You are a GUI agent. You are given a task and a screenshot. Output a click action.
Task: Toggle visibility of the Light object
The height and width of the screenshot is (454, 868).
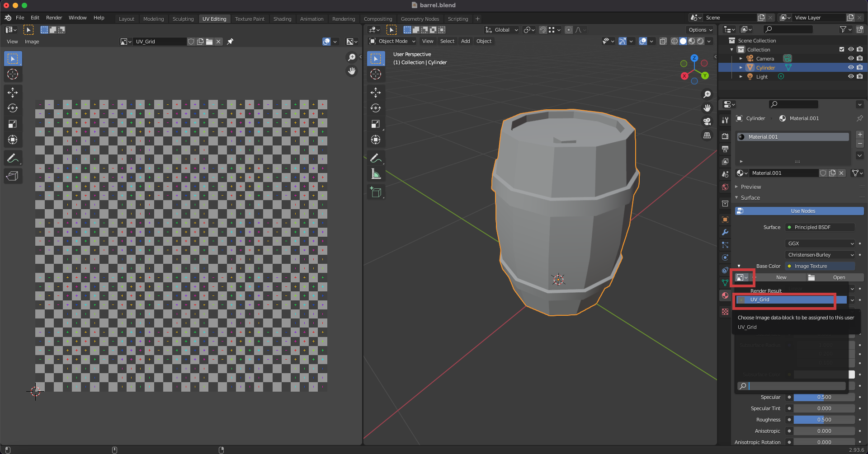point(851,76)
